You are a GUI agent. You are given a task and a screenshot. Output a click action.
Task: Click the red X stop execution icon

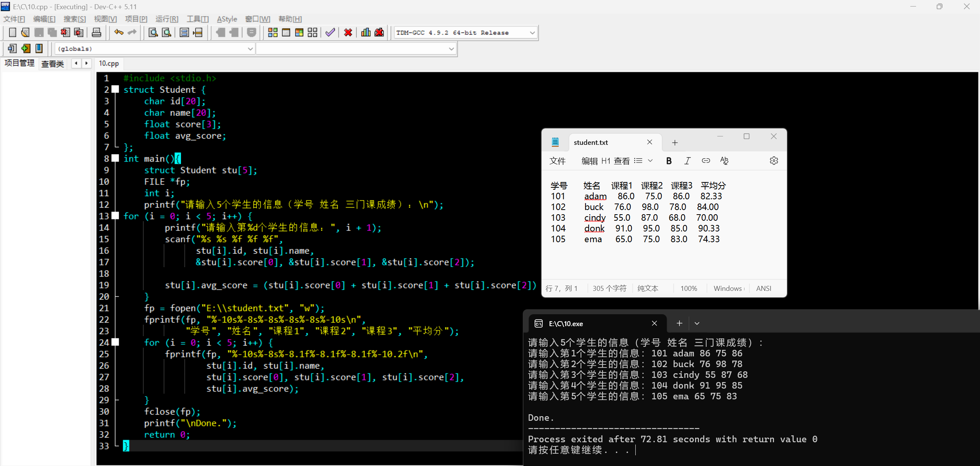pyautogui.click(x=348, y=33)
